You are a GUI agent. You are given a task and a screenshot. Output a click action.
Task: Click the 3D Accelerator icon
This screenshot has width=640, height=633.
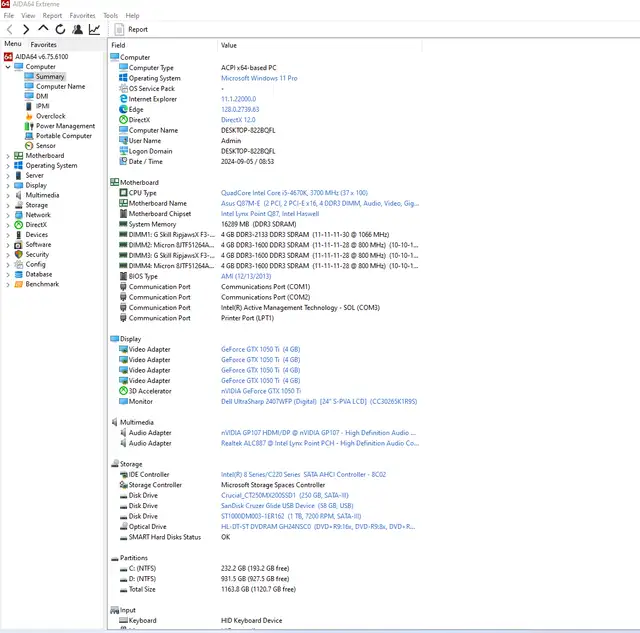(x=123, y=391)
